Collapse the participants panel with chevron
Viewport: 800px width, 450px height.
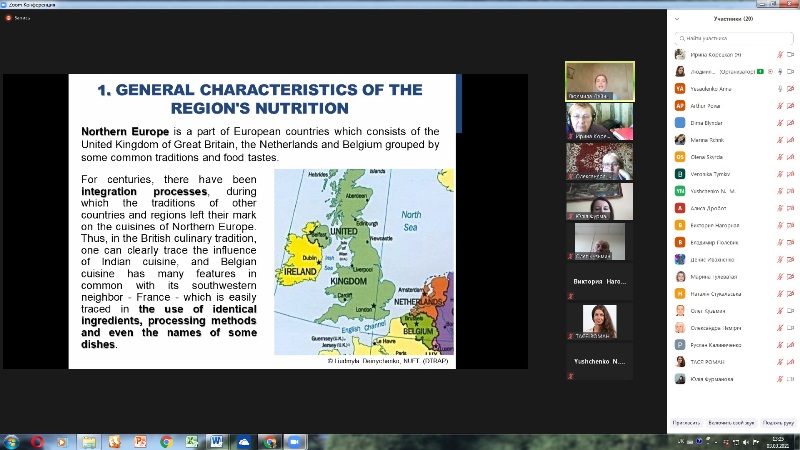coord(677,18)
